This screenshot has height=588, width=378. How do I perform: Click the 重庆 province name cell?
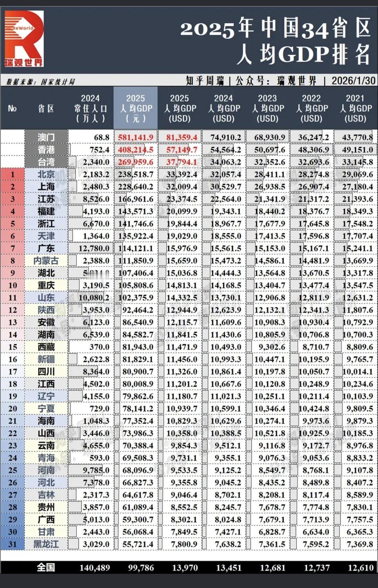coord(46,285)
